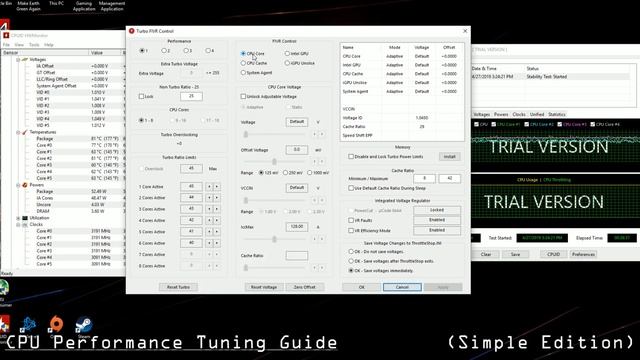The width and height of the screenshot is (640, 360).
Task: Choose OK - Do not save voltages
Action: click(x=351, y=251)
